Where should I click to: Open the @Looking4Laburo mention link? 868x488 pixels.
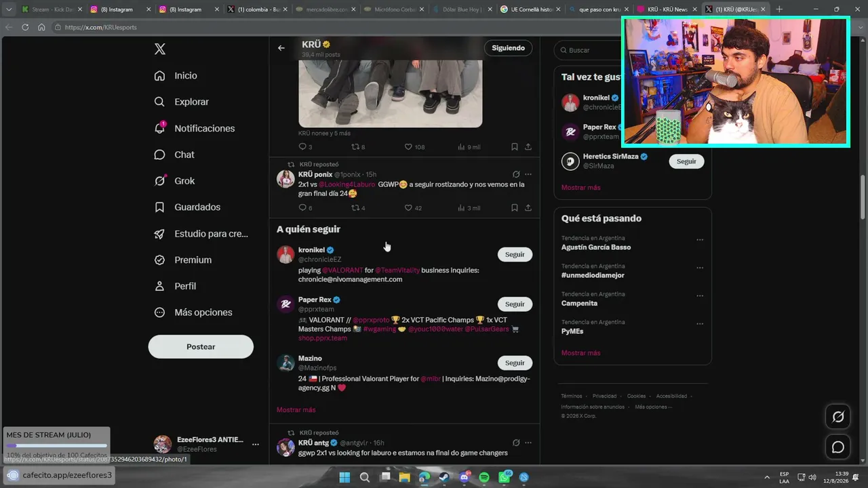(x=347, y=184)
